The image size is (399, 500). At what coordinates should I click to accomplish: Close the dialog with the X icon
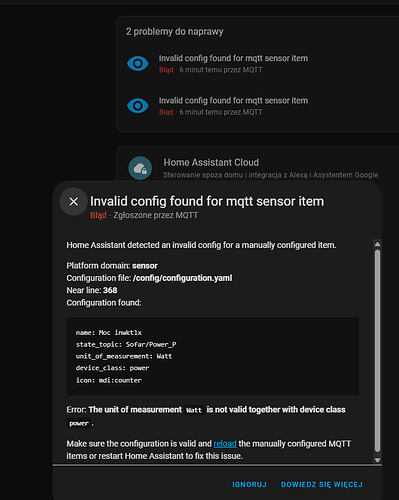point(74,201)
